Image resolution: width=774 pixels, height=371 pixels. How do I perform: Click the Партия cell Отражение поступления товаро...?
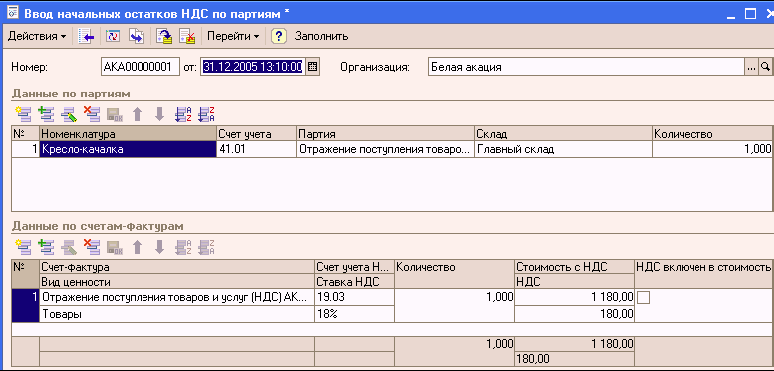click(386, 149)
